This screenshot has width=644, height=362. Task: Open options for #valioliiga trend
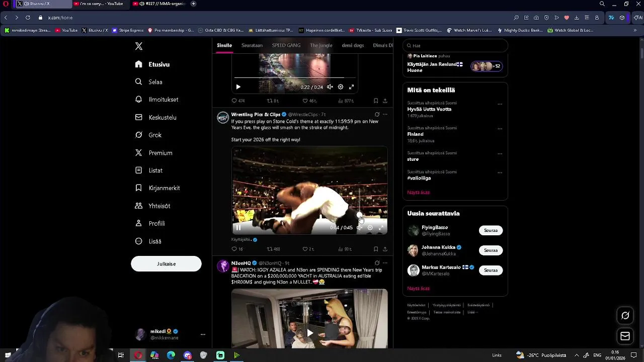tap(500, 172)
